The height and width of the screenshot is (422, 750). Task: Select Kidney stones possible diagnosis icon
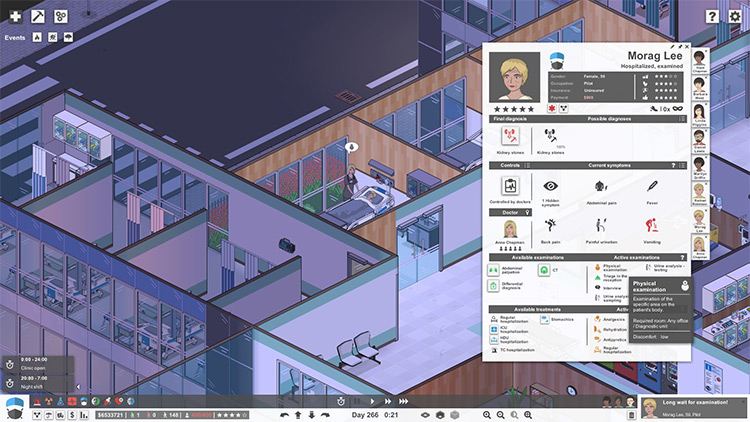point(551,136)
